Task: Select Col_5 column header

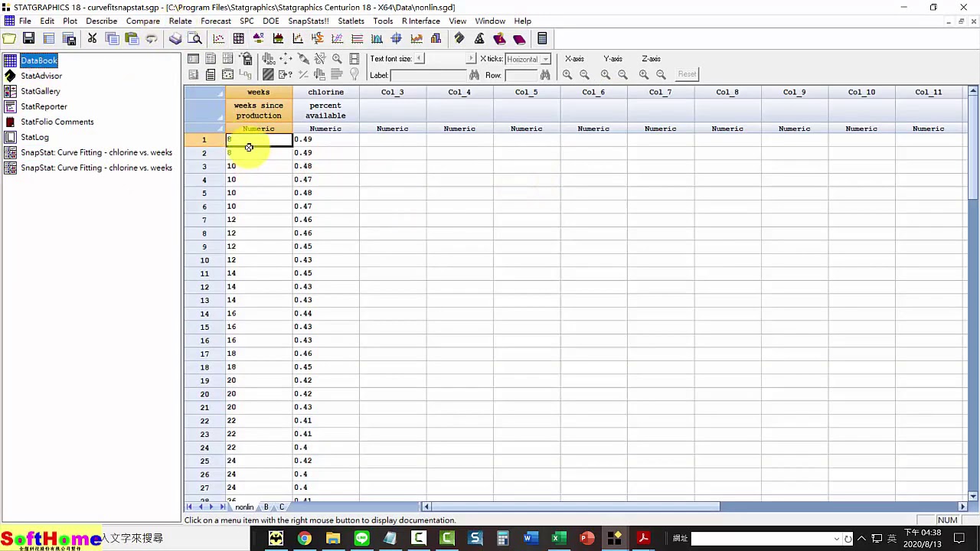Action: [526, 92]
